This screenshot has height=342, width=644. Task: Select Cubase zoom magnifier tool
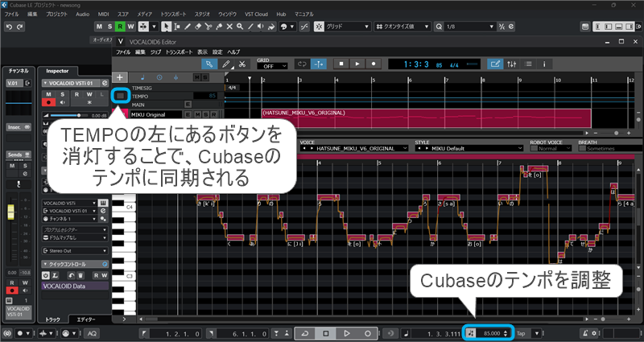coord(239,27)
